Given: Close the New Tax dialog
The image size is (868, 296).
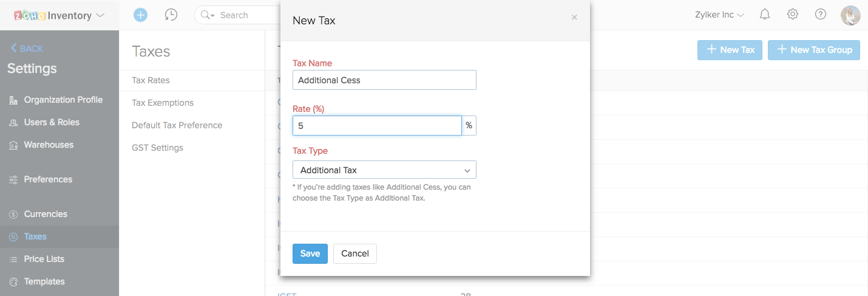Looking at the screenshot, I should click(x=574, y=18).
